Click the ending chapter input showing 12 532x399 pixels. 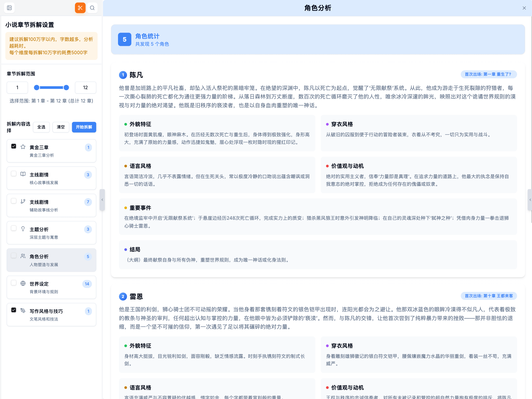[85, 88]
